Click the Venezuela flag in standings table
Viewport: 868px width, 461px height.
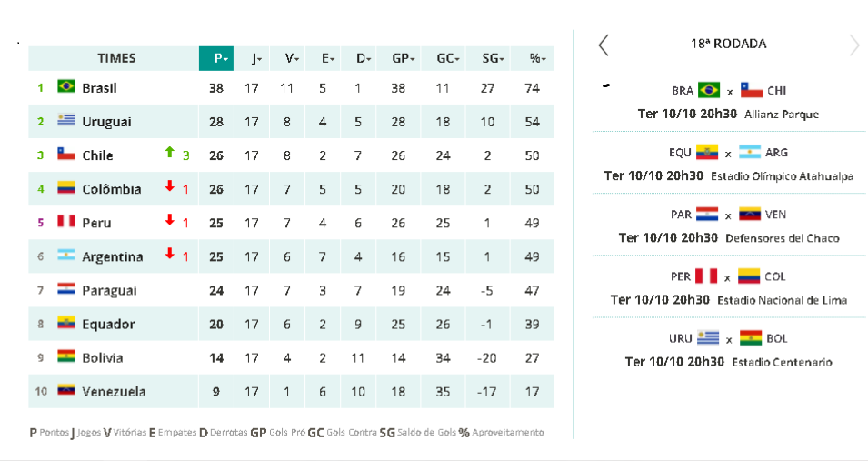tap(65, 390)
